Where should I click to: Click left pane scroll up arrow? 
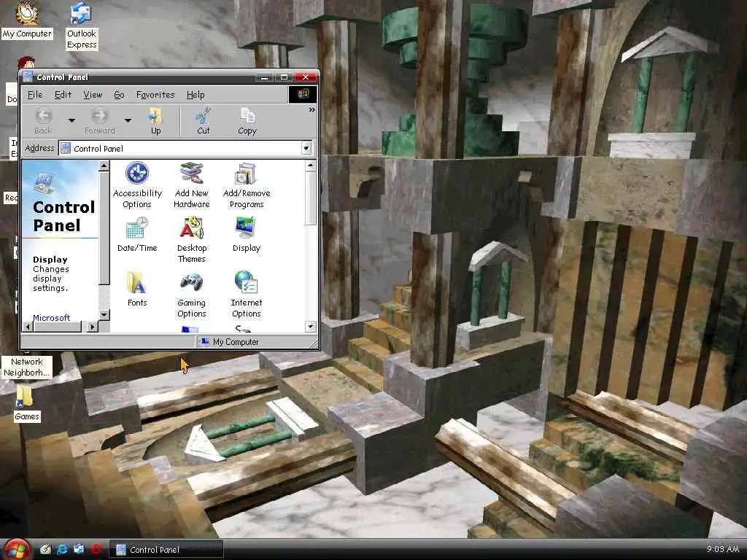[x=104, y=166]
